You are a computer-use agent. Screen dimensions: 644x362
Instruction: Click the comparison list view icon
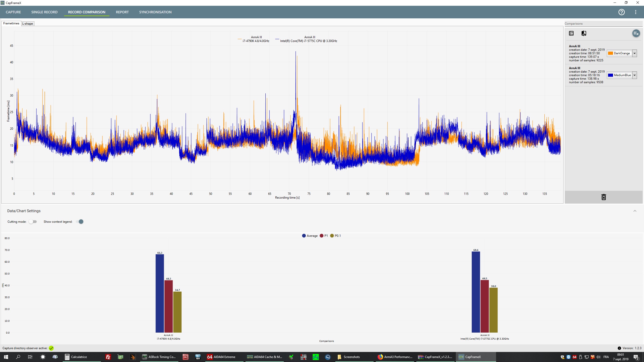(x=571, y=33)
